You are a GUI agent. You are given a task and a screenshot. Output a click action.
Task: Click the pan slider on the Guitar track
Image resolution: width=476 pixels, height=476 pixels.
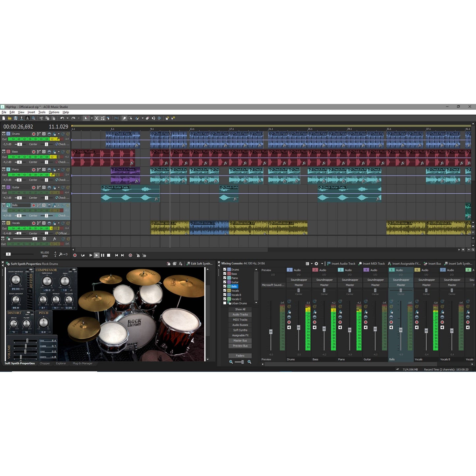point(46,198)
